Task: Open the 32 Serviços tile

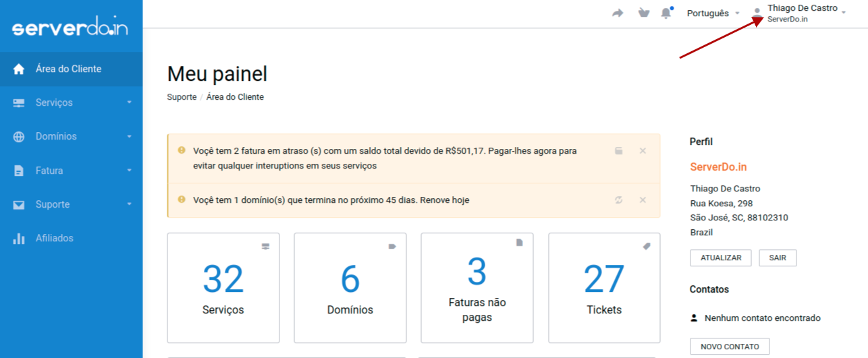Action: (223, 288)
